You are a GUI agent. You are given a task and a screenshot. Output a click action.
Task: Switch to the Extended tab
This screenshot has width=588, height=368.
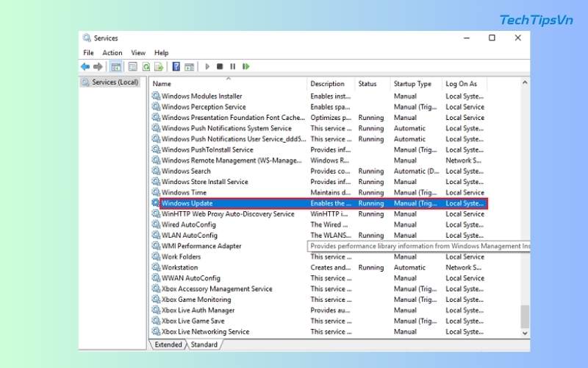[x=168, y=344]
